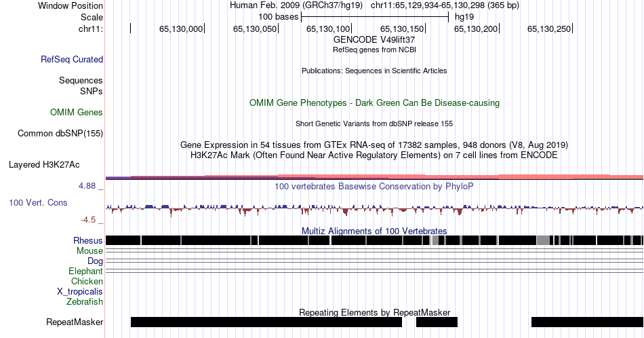This screenshot has width=644, height=338.
Task: Click the Sequences track label
Action: tap(81, 80)
